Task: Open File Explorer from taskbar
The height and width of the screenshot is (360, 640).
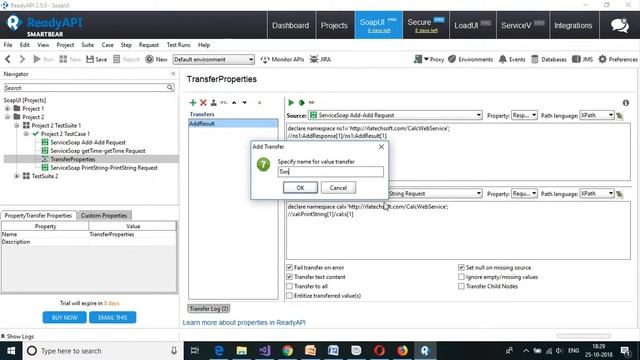Action: tap(242, 351)
